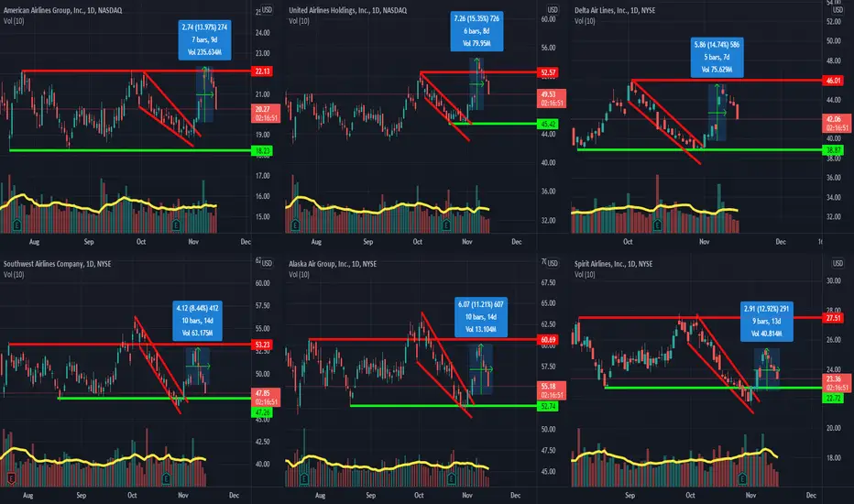The image size is (854, 504).
Task: Click the red 53.23 resistance price label
Action: [262, 345]
